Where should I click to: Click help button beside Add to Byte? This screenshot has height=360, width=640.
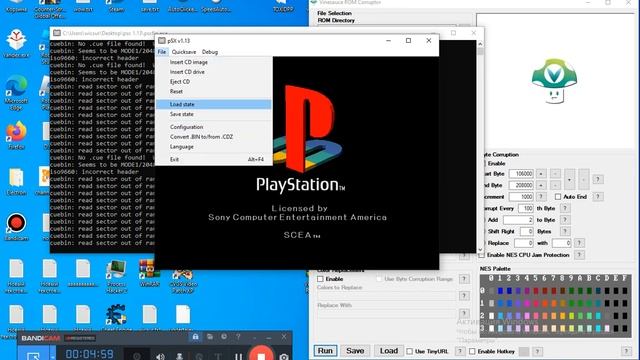coord(565,220)
